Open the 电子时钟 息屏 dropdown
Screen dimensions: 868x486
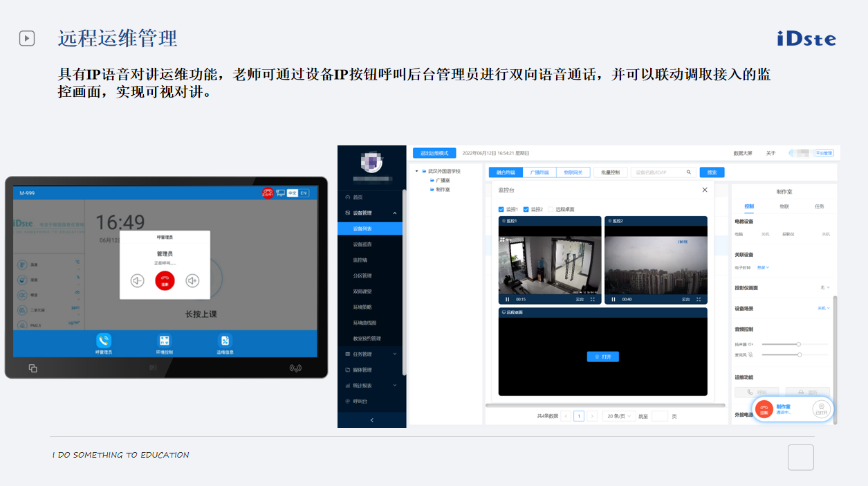click(763, 267)
